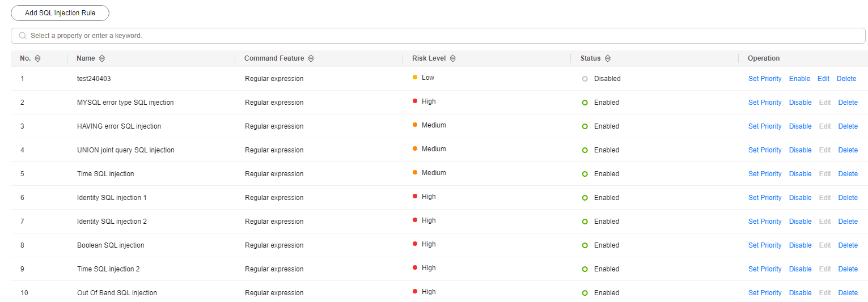Delete UNION joint query SQL injection rule
Screen dimensions: 868x302
(x=848, y=150)
